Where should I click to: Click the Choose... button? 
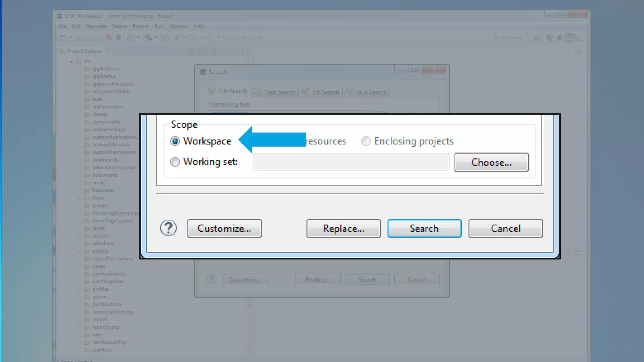491,162
